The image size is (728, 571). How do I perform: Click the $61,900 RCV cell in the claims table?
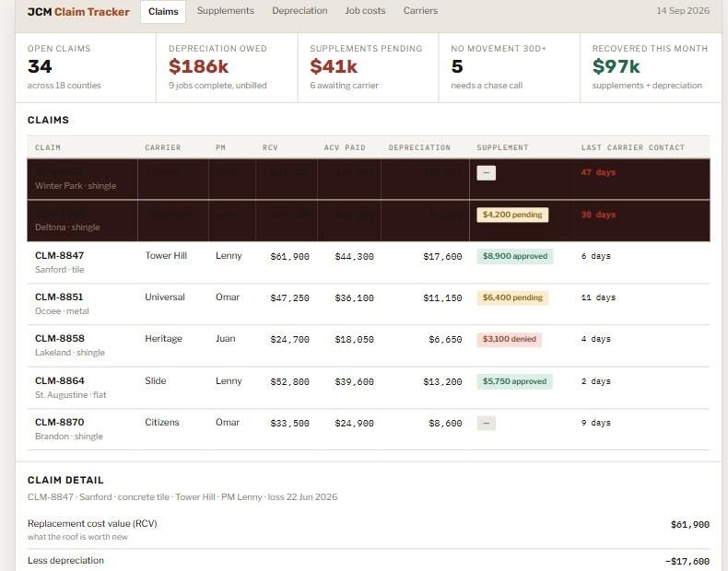click(289, 257)
